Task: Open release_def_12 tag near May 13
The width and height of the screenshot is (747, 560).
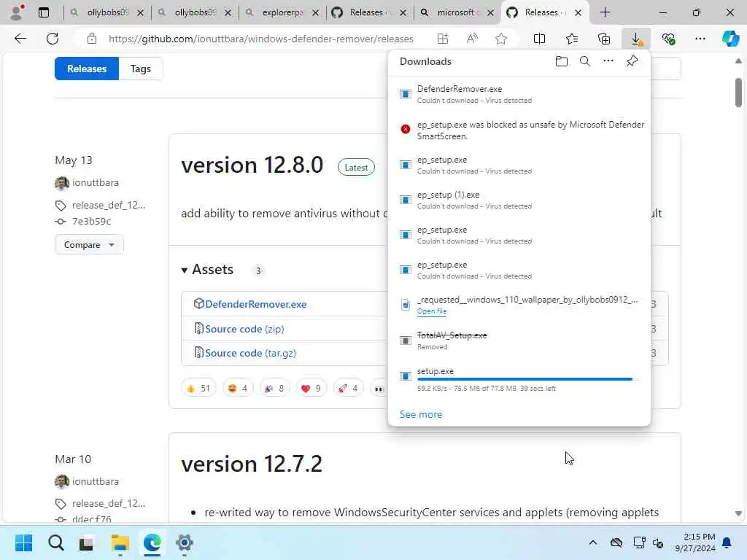Action: [x=109, y=205]
